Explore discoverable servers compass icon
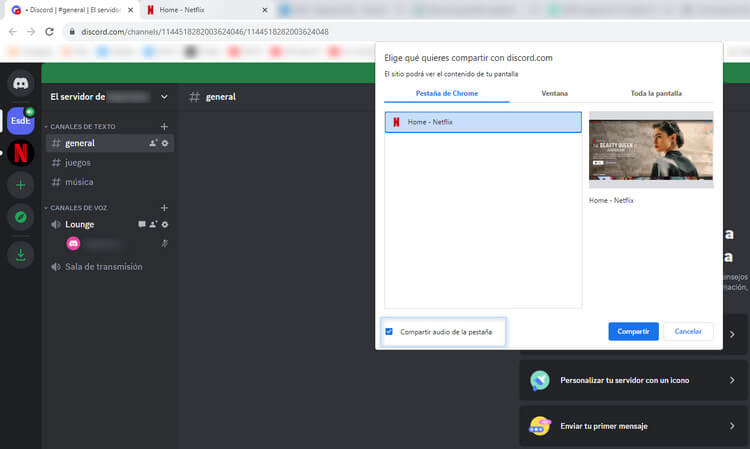This screenshot has width=750, height=449. [x=21, y=217]
